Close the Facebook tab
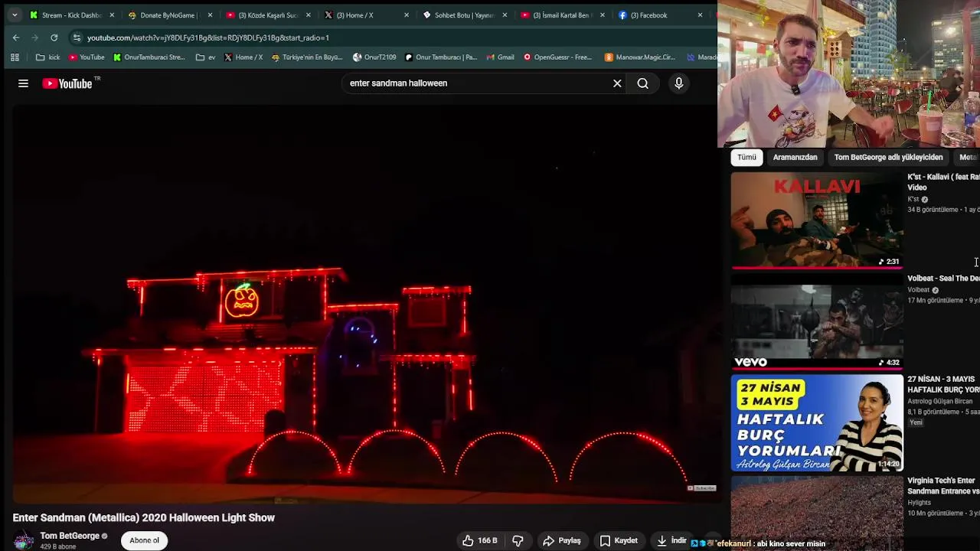The image size is (980, 551). (x=700, y=15)
